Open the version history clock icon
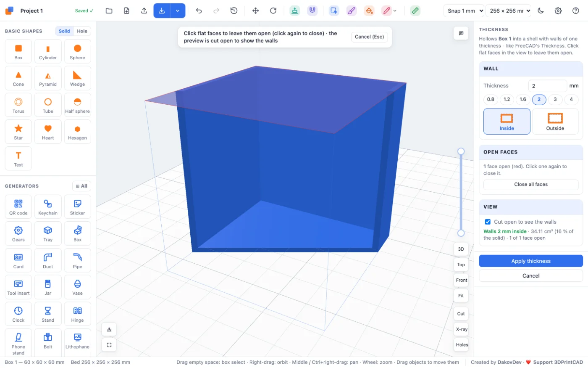588x368 pixels. (234, 11)
